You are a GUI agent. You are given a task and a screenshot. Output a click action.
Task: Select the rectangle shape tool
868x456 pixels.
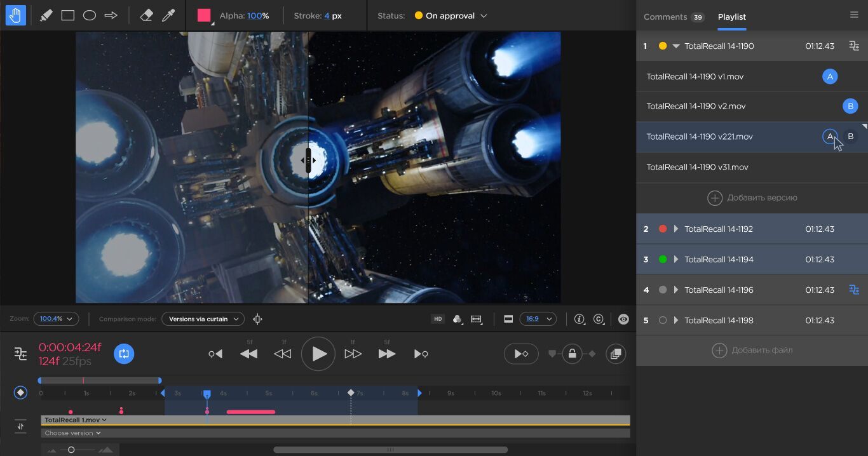tap(68, 16)
